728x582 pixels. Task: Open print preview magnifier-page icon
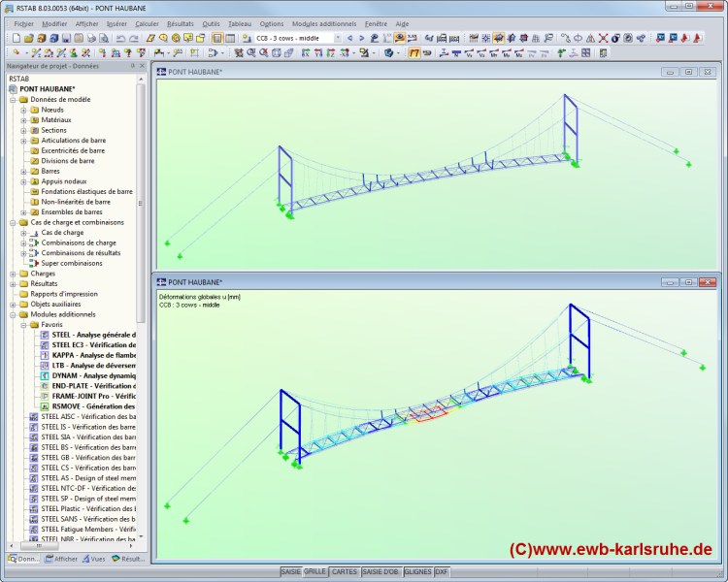click(x=104, y=38)
